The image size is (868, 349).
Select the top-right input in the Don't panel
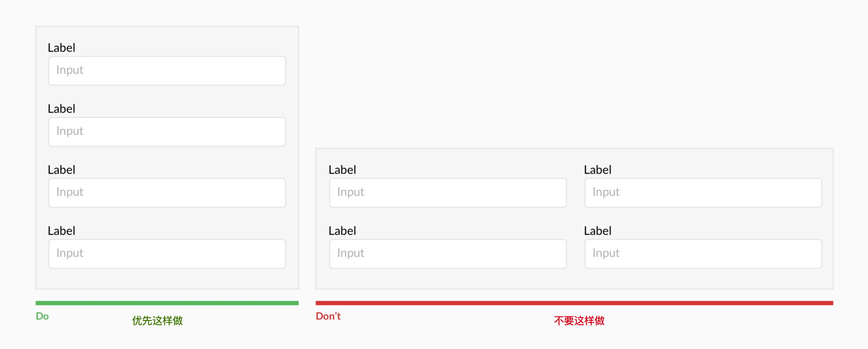[703, 193]
